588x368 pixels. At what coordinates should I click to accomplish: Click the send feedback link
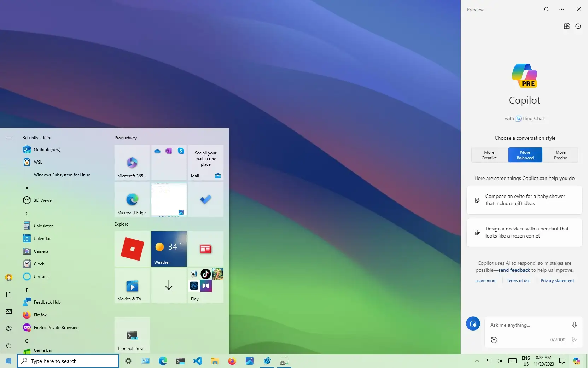click(514, 270)
